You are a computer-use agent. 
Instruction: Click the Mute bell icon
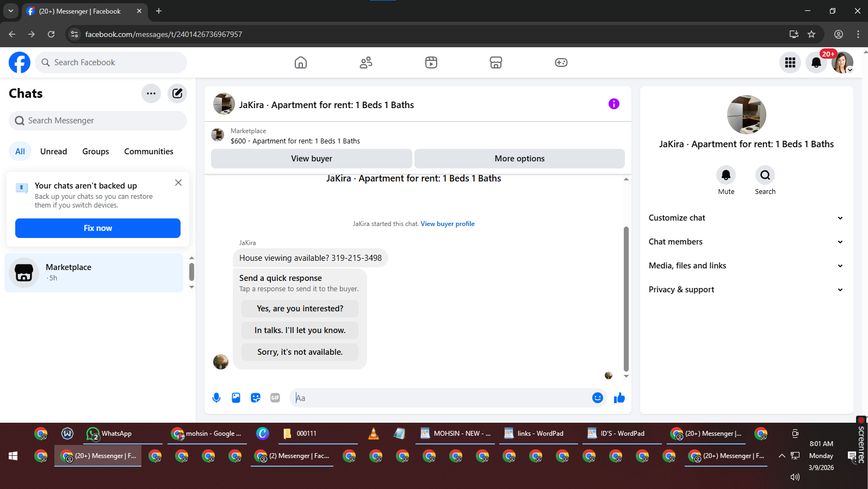point(726,175)
